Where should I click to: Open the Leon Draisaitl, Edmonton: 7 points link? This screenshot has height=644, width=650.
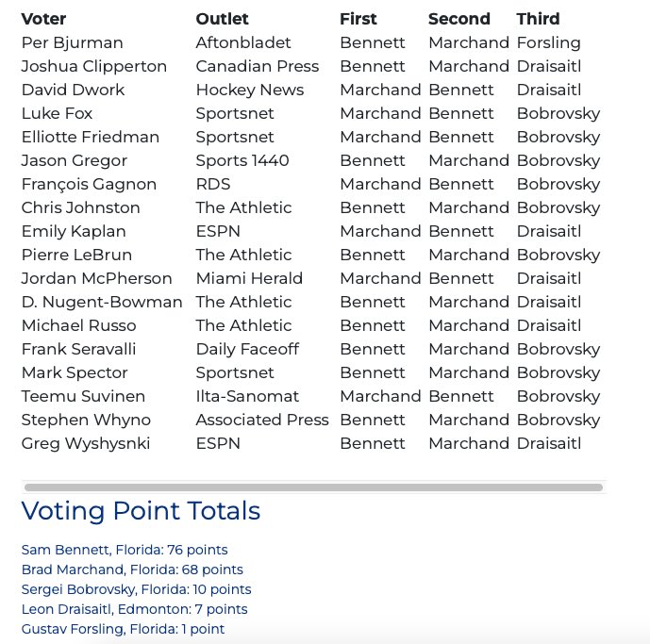pyautogui.click(x=134, y=609)
